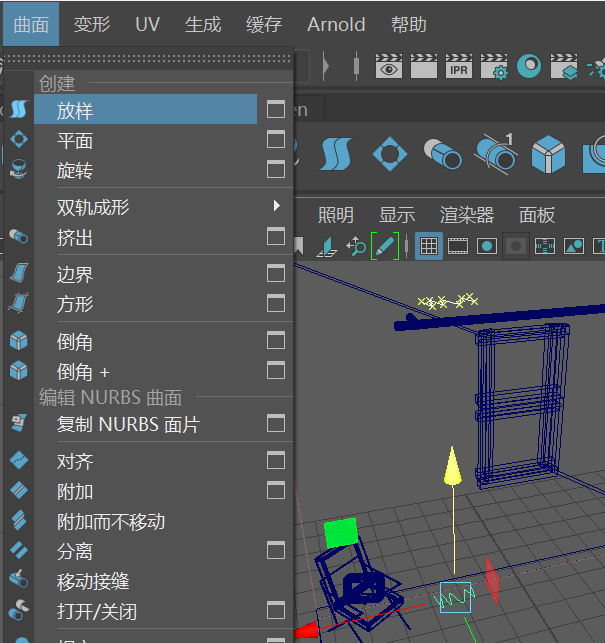Open the 曲面 menu in menu bar
The image size is (605, 643).
[x=31, y=24]
